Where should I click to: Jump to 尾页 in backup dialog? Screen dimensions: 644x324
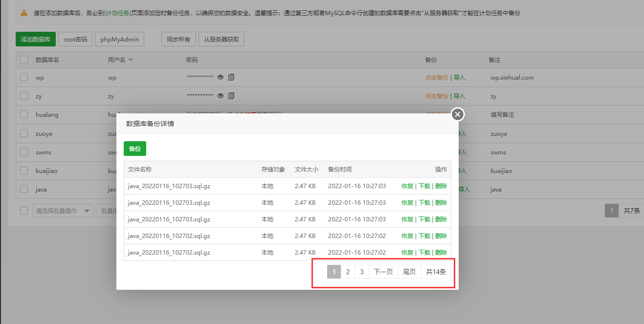tap(409, 272)
